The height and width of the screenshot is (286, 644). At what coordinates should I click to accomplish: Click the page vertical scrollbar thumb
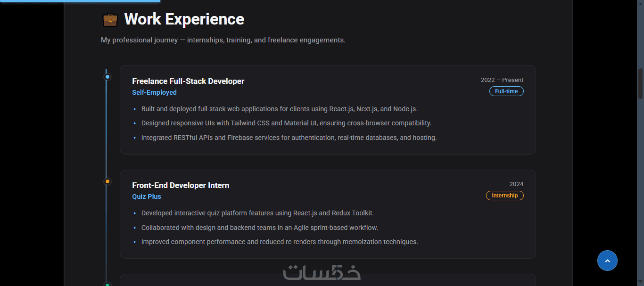(x=640, y=84)
